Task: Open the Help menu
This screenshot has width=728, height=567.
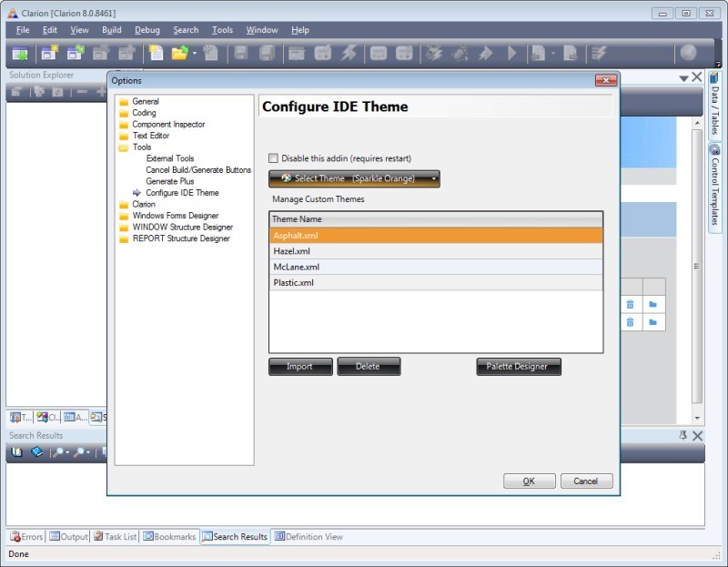Action: point(300,30)
